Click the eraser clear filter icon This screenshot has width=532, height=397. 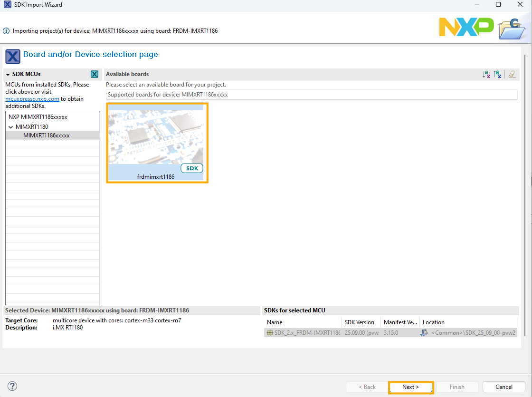(x=512, y=74)
